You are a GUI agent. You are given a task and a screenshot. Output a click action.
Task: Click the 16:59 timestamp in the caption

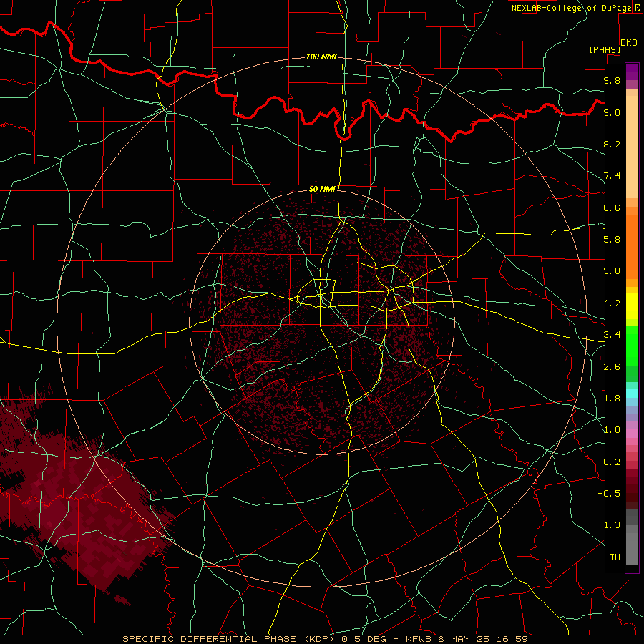pyautogui.click(x=513, y=639)
